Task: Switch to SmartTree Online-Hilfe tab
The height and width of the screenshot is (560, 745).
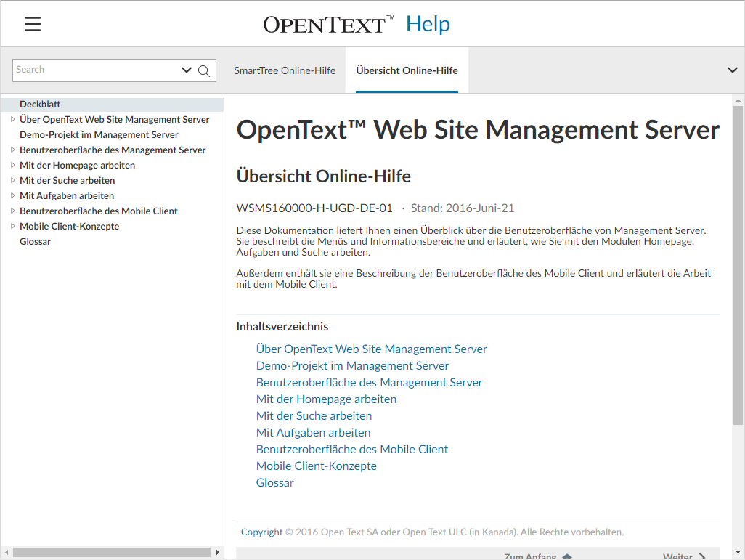Action: click(x=285, y=70)
